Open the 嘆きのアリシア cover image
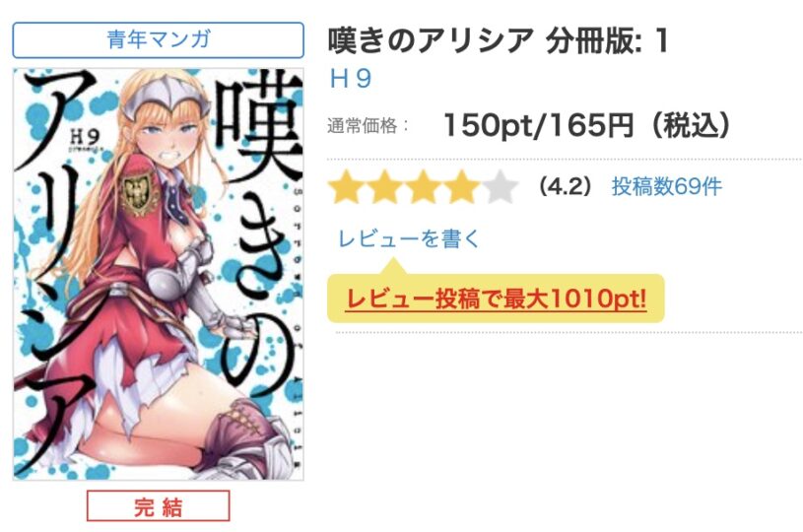Screen dimensions: 803x532 tap(159, 274)
